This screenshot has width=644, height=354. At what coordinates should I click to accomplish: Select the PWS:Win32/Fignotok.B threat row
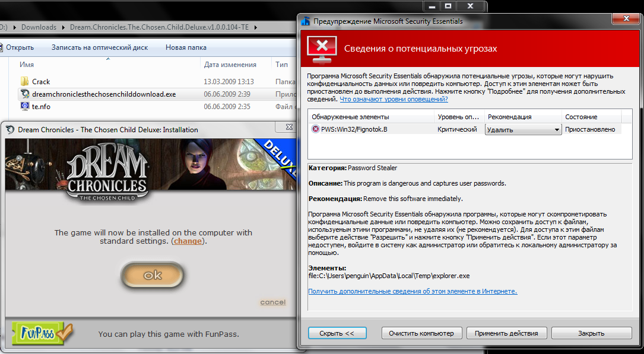click(x=466, y=129)
